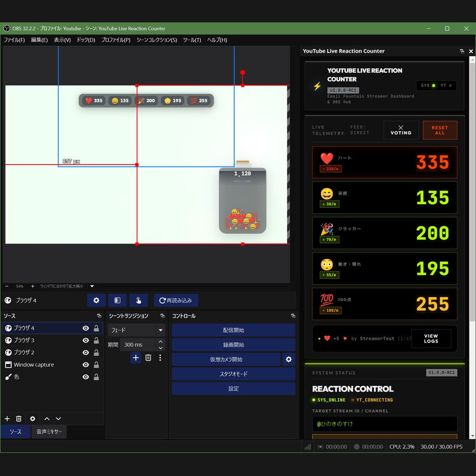Click the interact hand icon
Image resolution: width=476 pixels, height=476 pixels.
point(139,300)
